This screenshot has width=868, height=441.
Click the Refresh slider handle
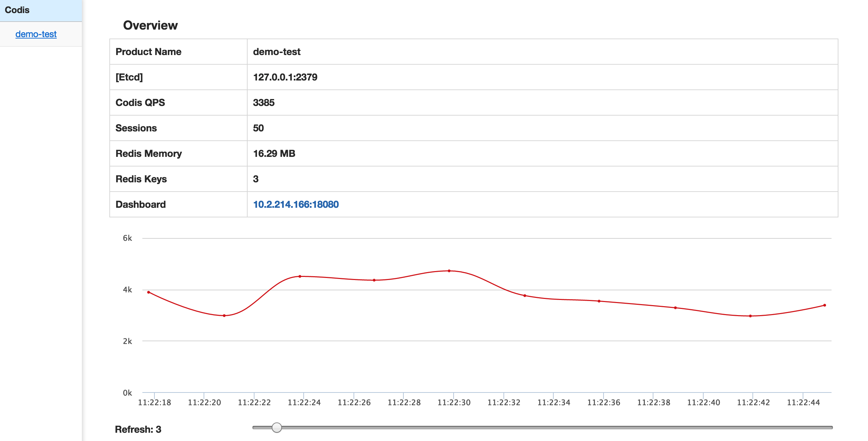click(x=276, y=428)
